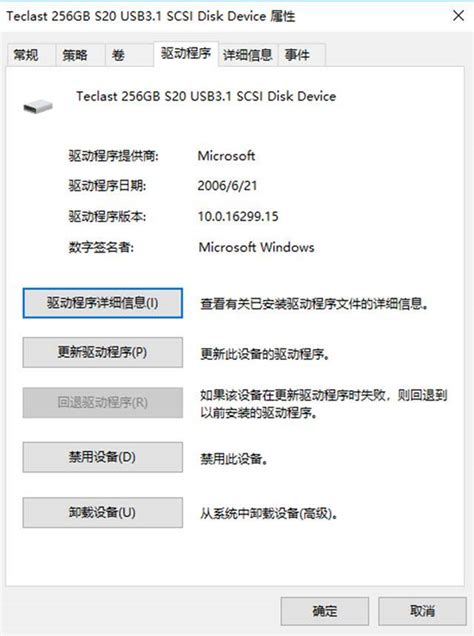Image resolution: width=474 pixels, height=636 pixels.
Task: Click the dialog title bar text
Action: coord(150,16)
